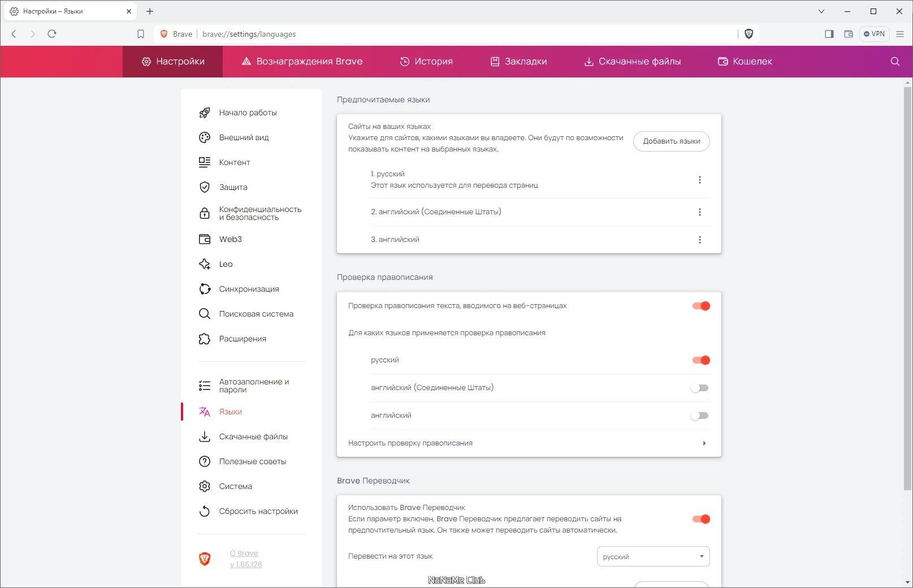Open the three-dot menu for русский

click(x=700, y=180)
